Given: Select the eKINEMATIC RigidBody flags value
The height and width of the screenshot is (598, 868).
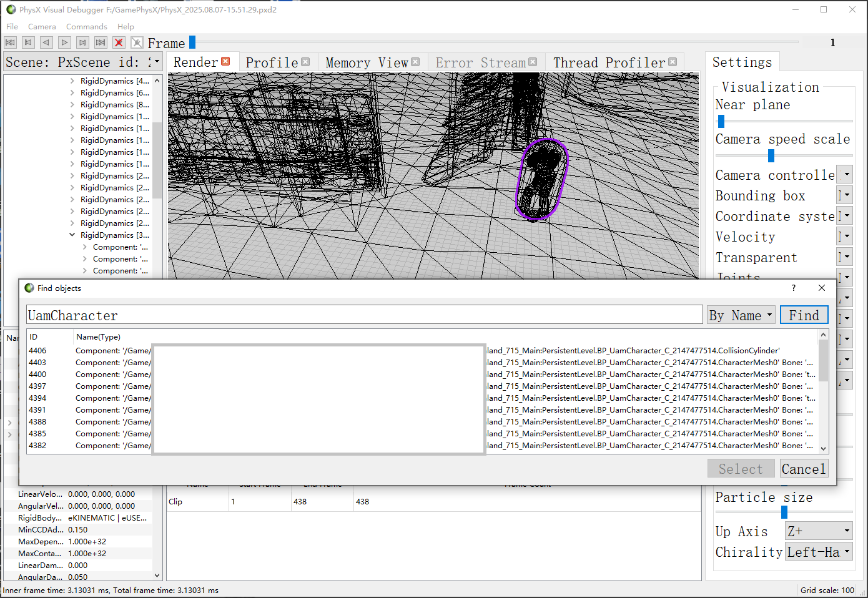Looking at the screenshot, I should pyautogui.click(x=107, y=517).
